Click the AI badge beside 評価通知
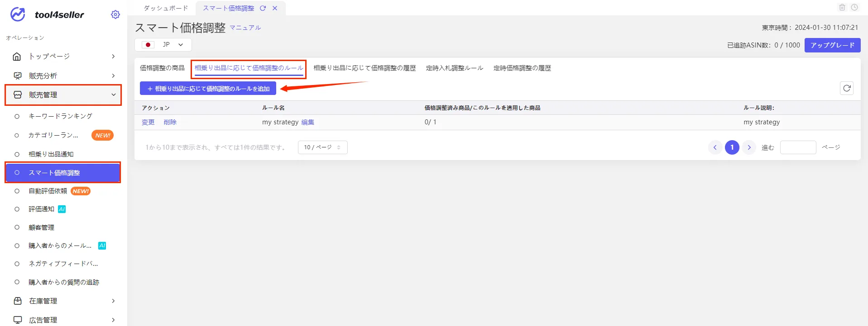868x326 pixels. click(62, 209)
